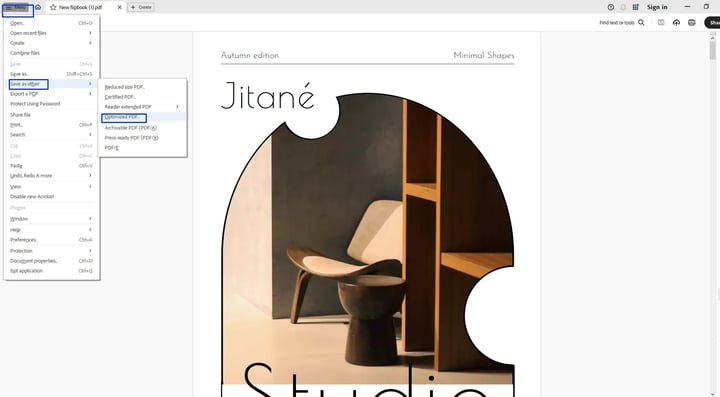The width and height of the screenshot is (720, 397).
Task: Click the greyed tool icon beside the search magnifier
Action: 661,22
